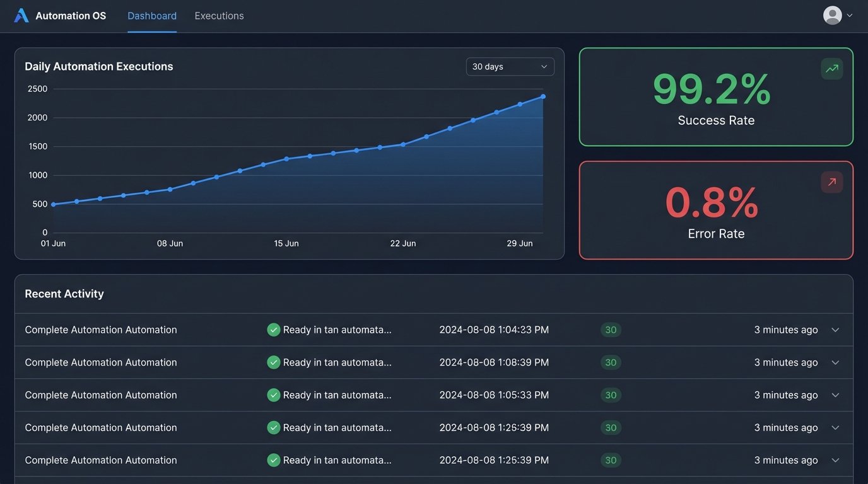Expand the 1:05:33 PM activity row chevron
Screen dimensions: 868x484
click(835, 395)
